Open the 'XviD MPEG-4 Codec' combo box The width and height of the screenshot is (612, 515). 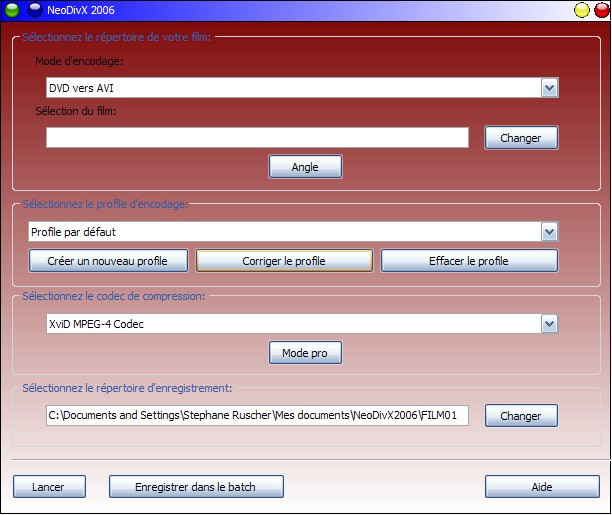pyautogui.click(x=302, y=324)
